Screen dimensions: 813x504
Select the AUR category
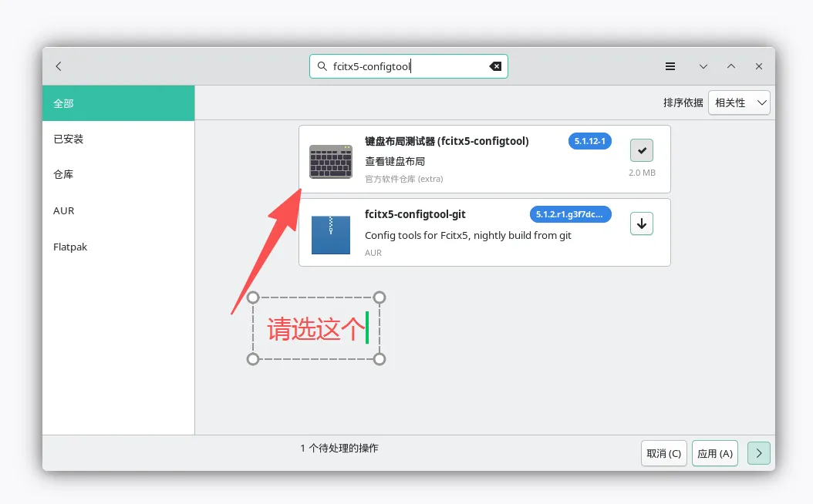click(x=118, y=211)
